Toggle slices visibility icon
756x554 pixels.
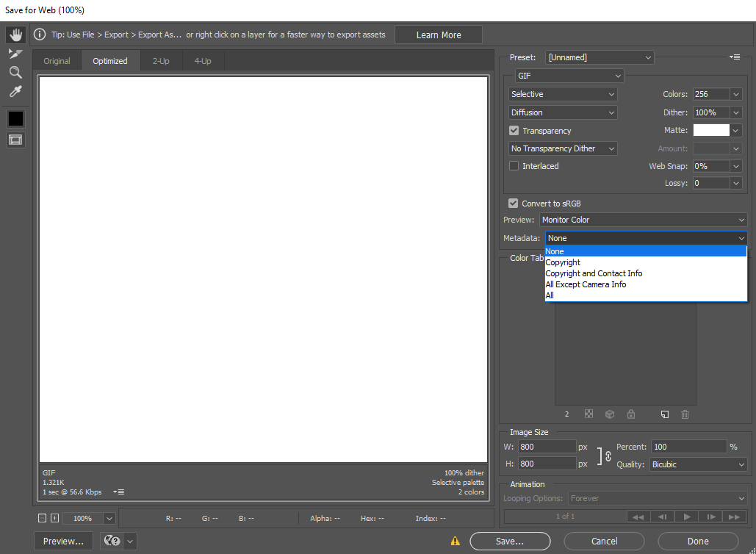tap(15, 139)
